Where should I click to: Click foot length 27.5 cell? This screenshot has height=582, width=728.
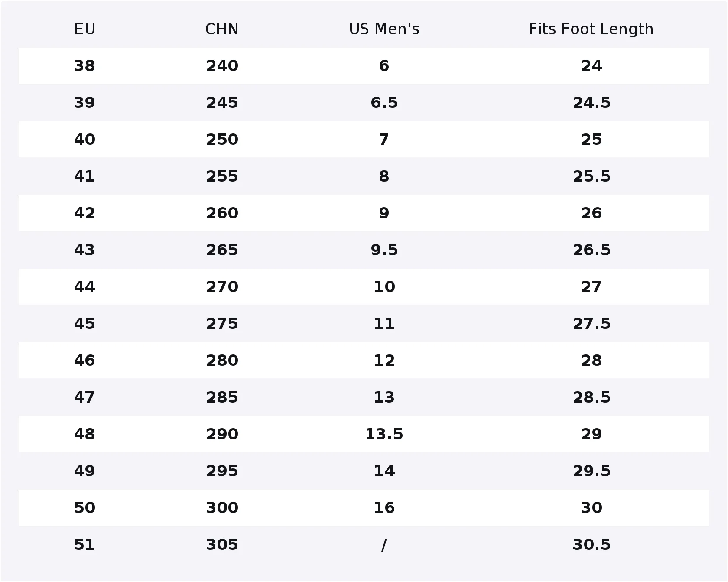[x=591, y=324]
